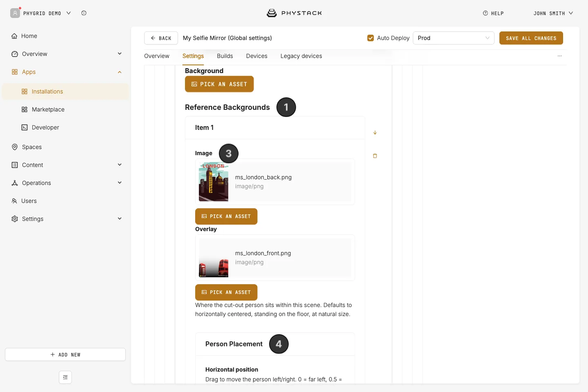Click the Overview gauge icon in sidebar
Image resolution: width=588 pixels, height=392 pixels.
click(15, 54)
